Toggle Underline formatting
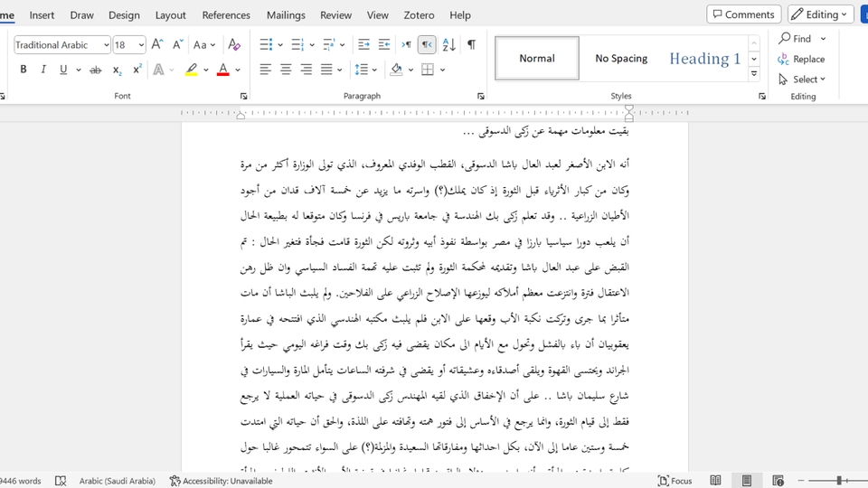Image resolution: width=868 pixels, height=488 pixels. coord(63,70)
